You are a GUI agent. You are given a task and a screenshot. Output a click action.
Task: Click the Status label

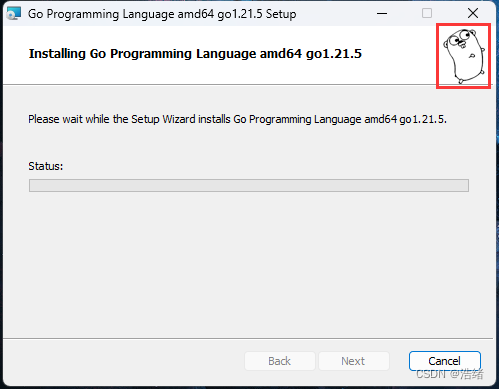coord(46,166)
